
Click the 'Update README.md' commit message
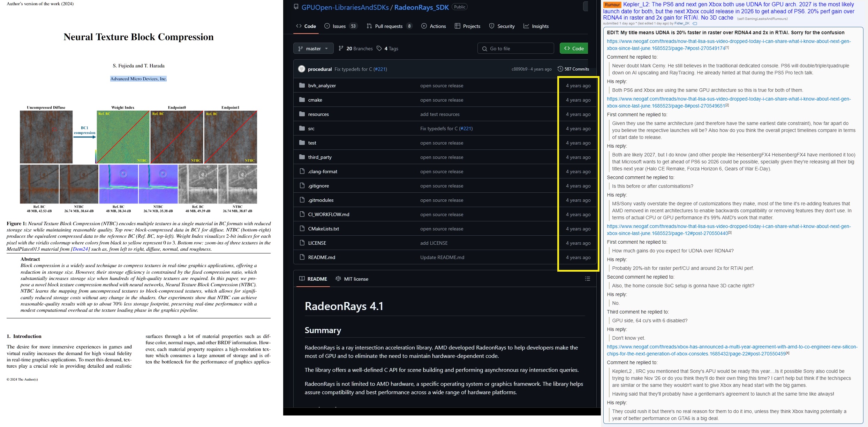coord(442,257)
